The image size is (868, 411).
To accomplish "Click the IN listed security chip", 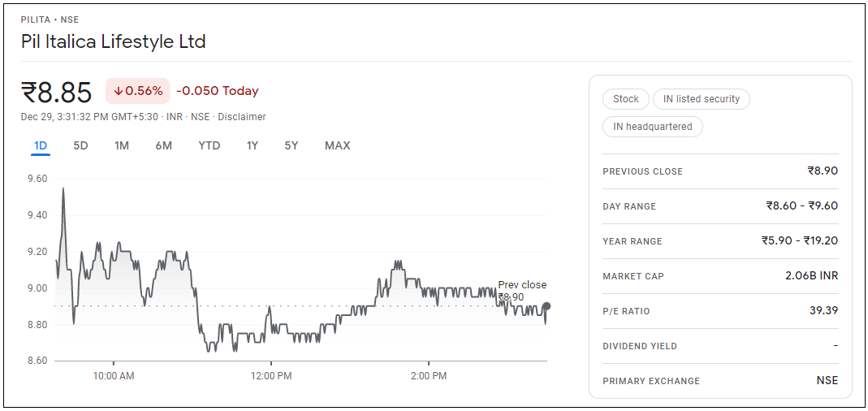I will [702, 99].
